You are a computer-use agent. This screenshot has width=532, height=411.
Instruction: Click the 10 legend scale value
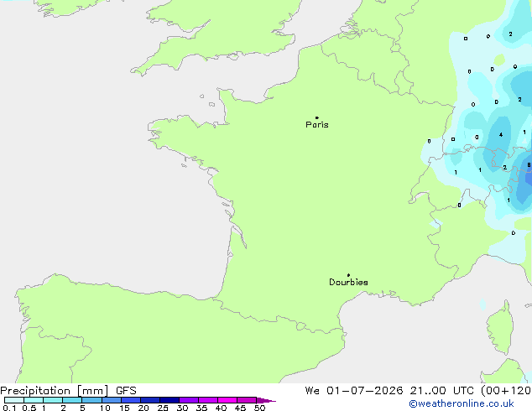[105, 408]
